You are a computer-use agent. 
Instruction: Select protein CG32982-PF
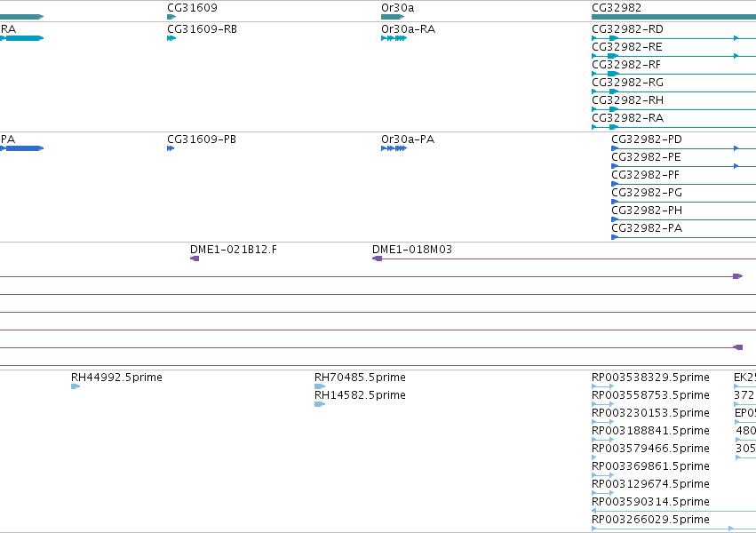point(645,175)
